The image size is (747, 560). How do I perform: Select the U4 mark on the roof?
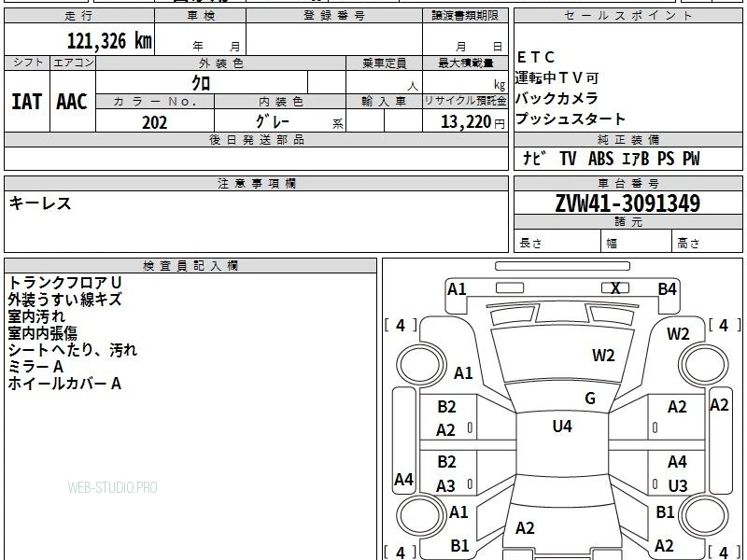[x=562, y=426]
